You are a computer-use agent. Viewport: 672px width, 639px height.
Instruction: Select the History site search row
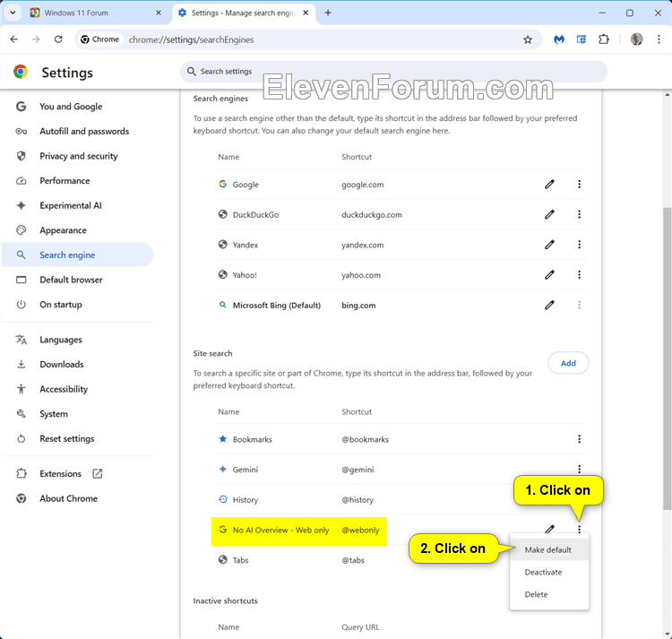click(x=403, y=500)
